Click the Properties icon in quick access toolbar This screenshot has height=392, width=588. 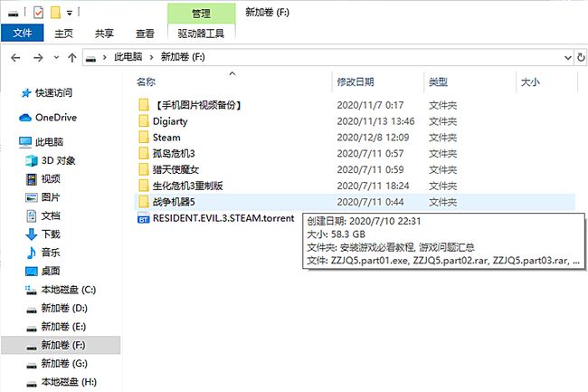coord(38,13)
